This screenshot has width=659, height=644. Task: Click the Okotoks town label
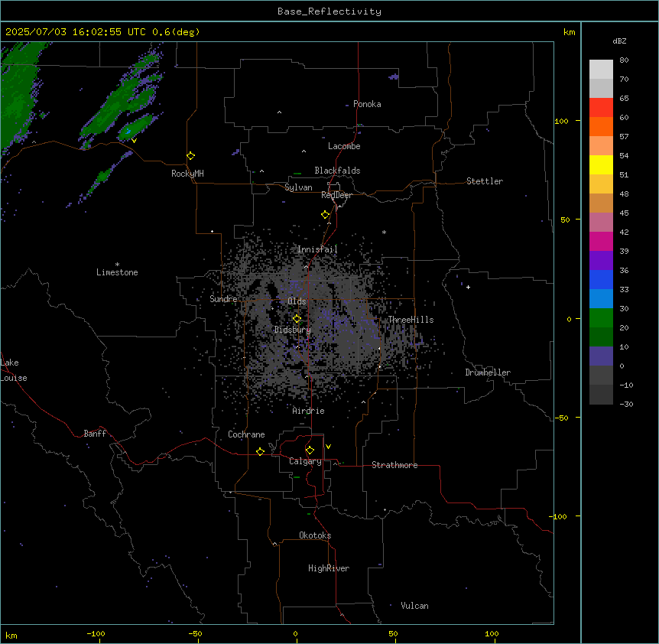tap(315, 535)
